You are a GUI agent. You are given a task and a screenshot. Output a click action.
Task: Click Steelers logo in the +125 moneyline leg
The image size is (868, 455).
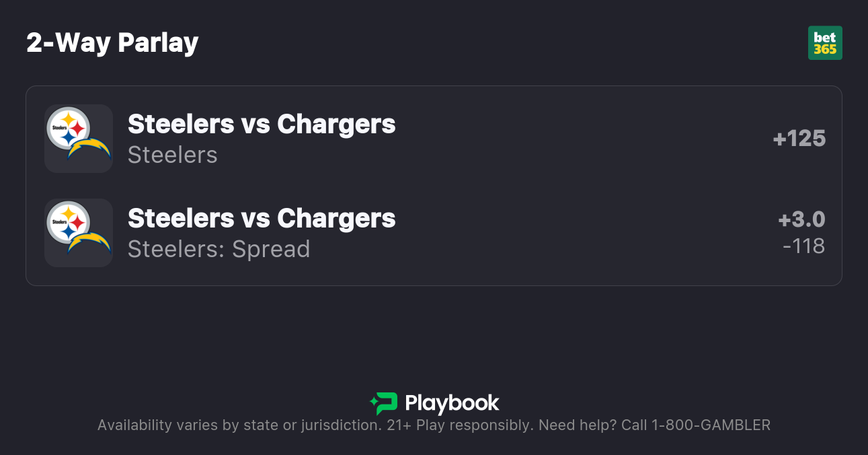click(69, 128)
